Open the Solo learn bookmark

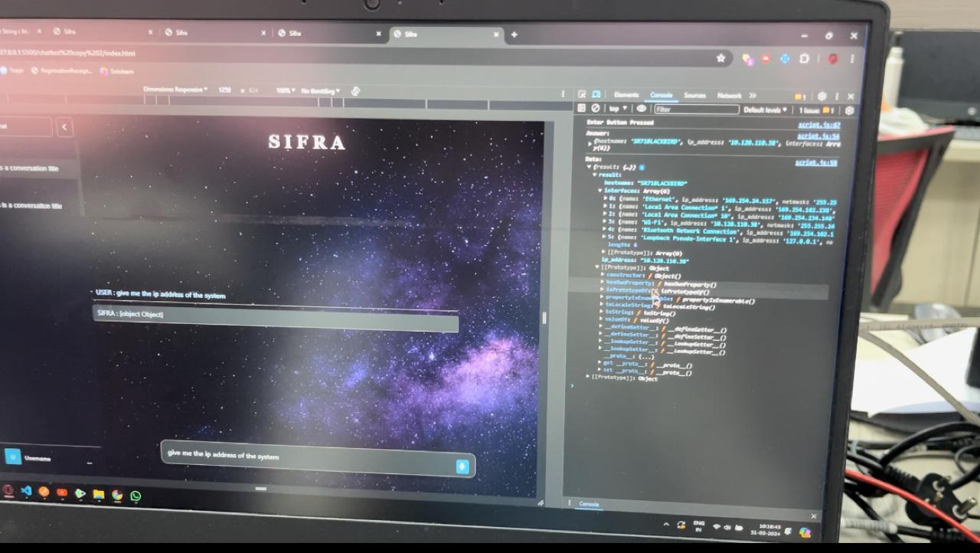[x=116, y=71]
